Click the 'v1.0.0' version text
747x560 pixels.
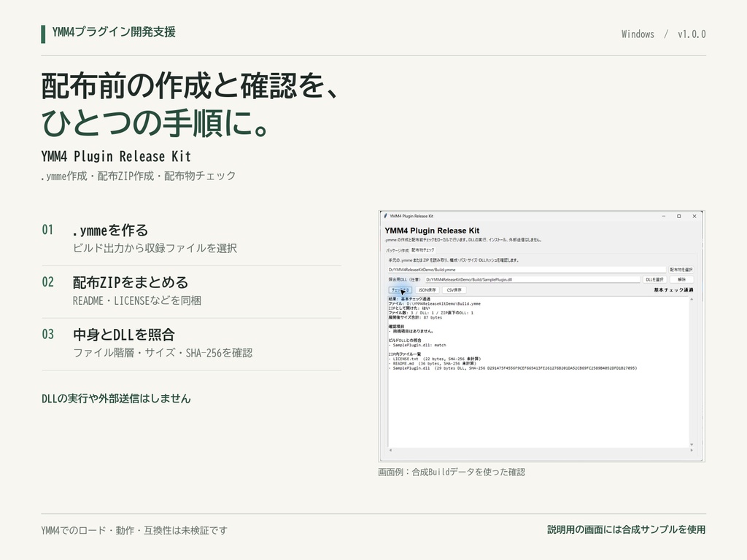point(692,34)
